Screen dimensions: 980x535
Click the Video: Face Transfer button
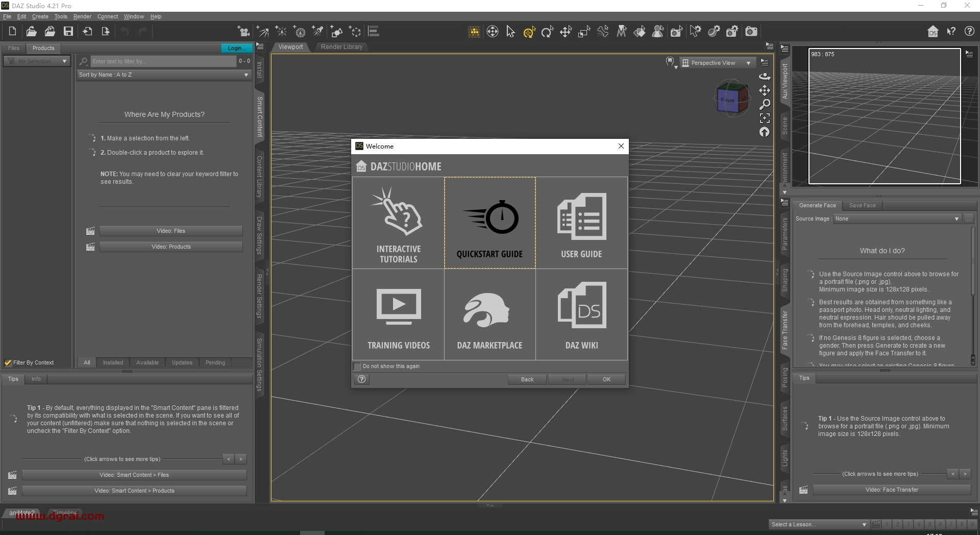[x=892, y=490]
